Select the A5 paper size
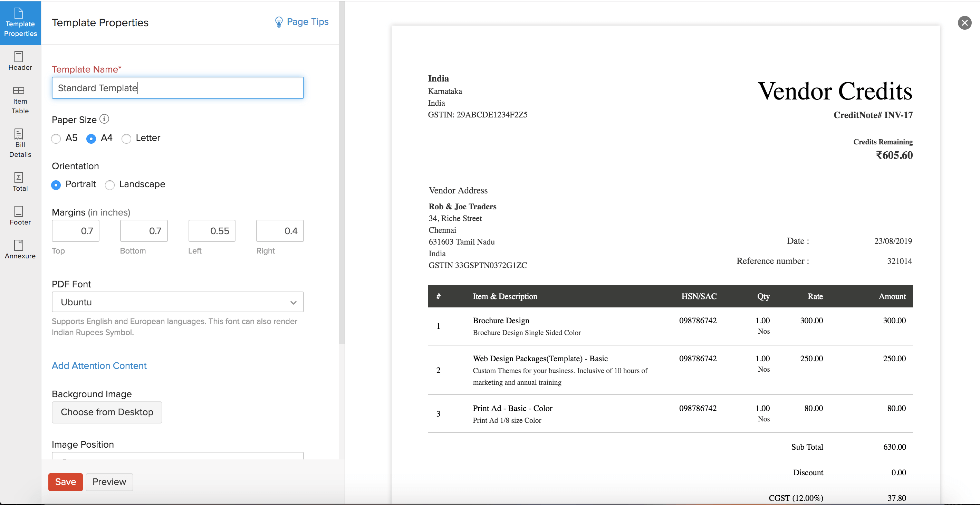 pyautogui.click(x=56, y=139)
